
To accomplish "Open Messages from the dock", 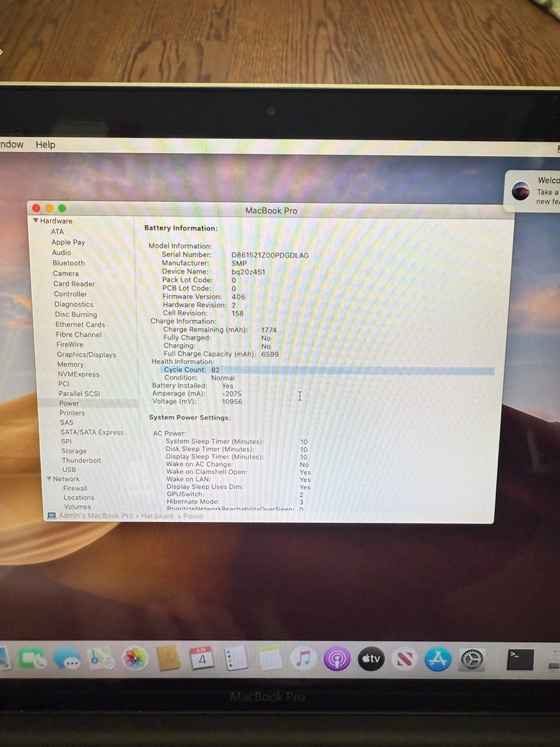I will [67, 659].
